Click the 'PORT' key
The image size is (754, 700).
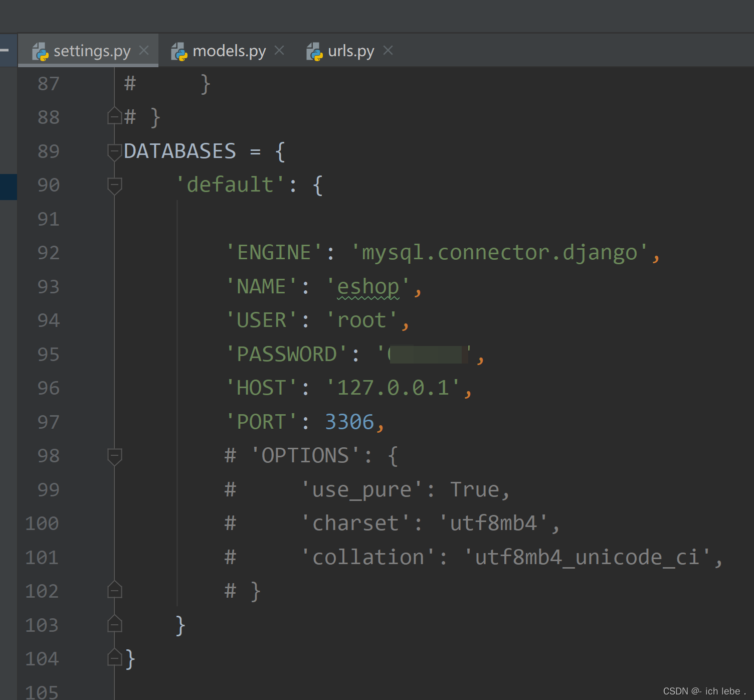(262, 422)
